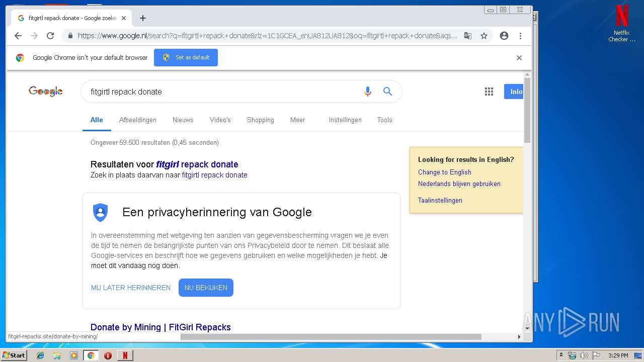
Task: Click the address bar URL
Action: 267,36
